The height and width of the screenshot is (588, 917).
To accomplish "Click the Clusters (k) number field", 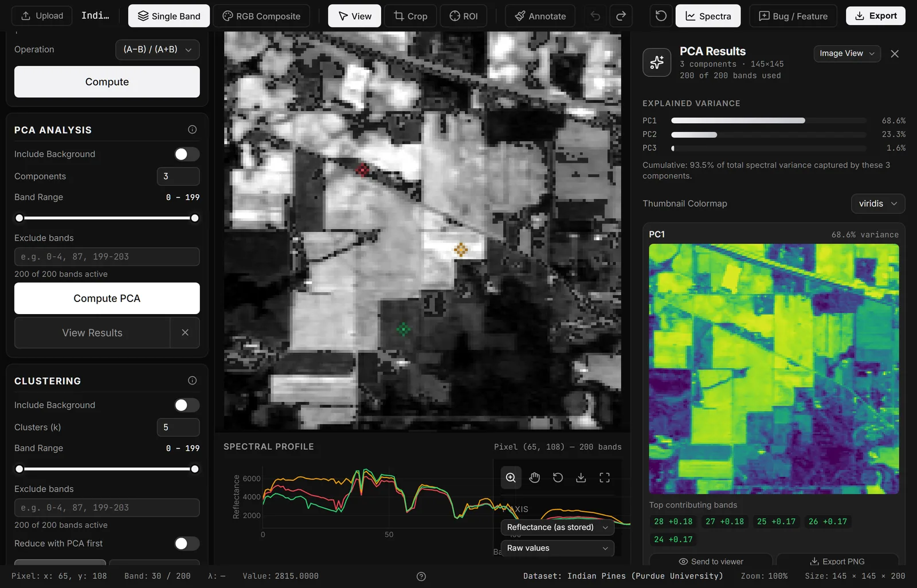I will tap(178, 427).
